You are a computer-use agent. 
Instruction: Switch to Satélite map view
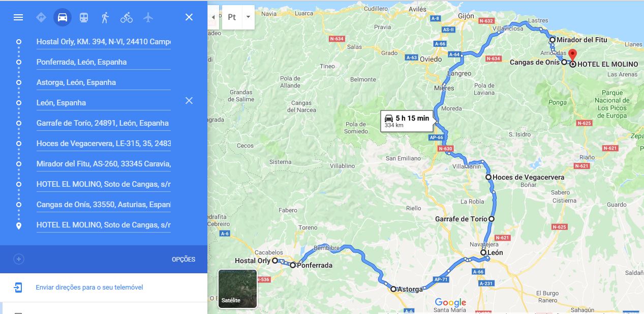click(x=237, y=289)
